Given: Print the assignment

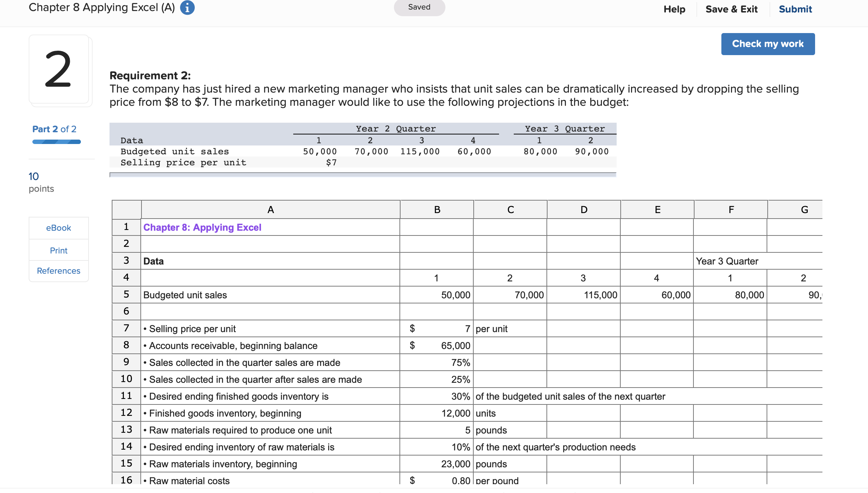Looking at the screenshot, I should [x=58, y=250].
